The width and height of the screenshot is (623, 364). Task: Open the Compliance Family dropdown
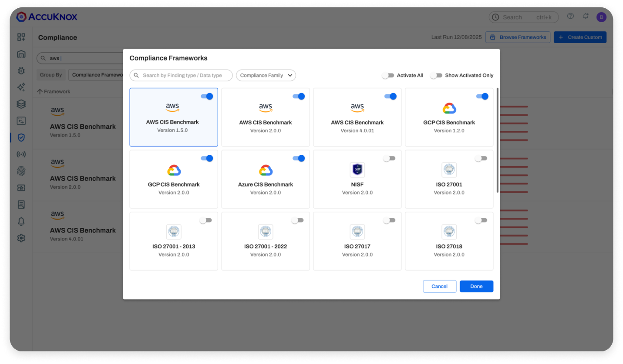[x=266, y=75]
